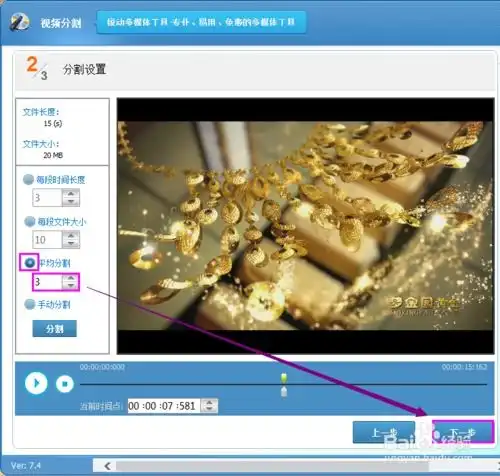The image size is (500, 476).
Task: Click the segment duration input field
Action: [x=47, y=198]
